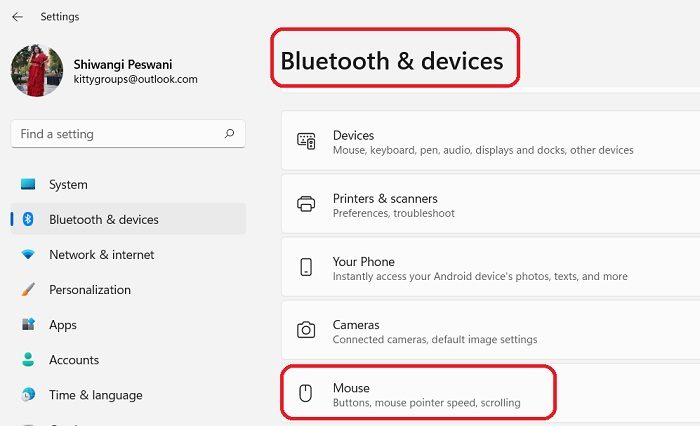Click the search magnifier icon

click(229, 134)
